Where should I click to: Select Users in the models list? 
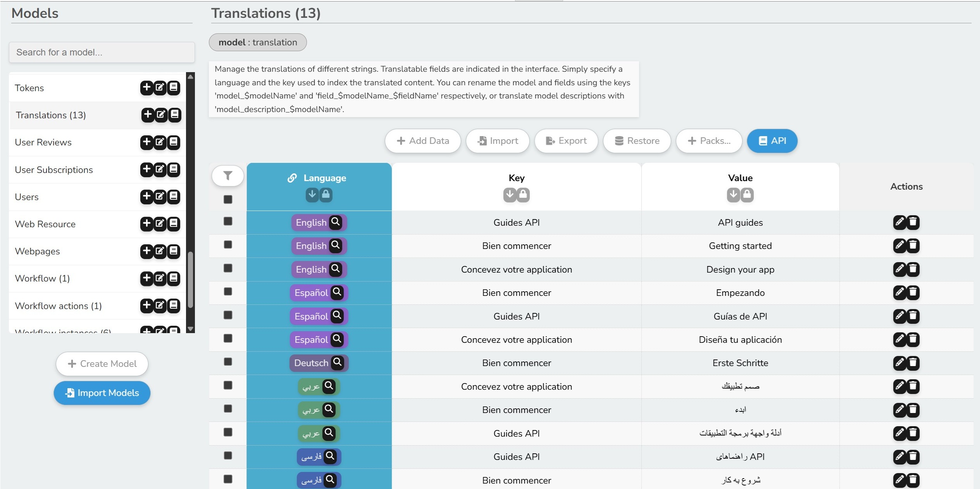tap(27, 197)
